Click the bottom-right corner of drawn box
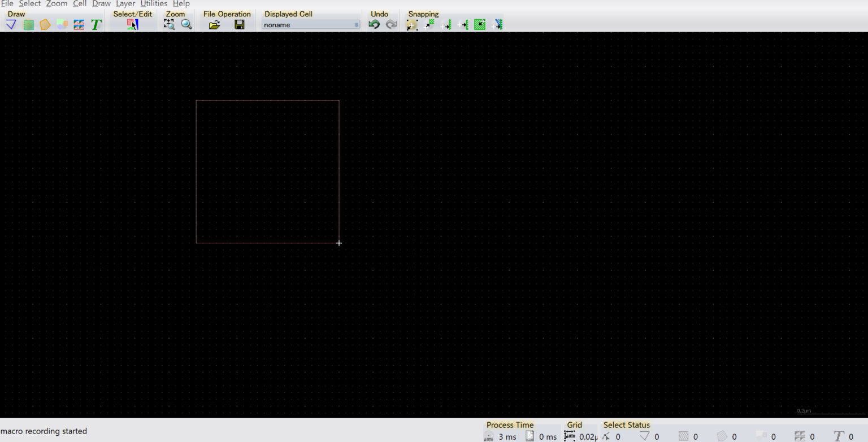Viewport: 868px width, 442px height. coord(339,243)
